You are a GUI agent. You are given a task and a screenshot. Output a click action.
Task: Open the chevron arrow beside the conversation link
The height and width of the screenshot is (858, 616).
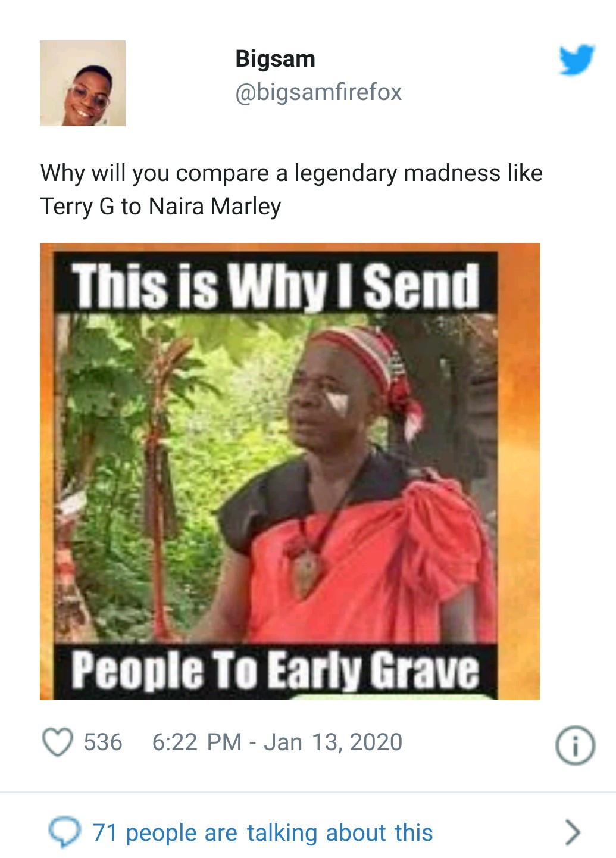[x=572, y=832]
